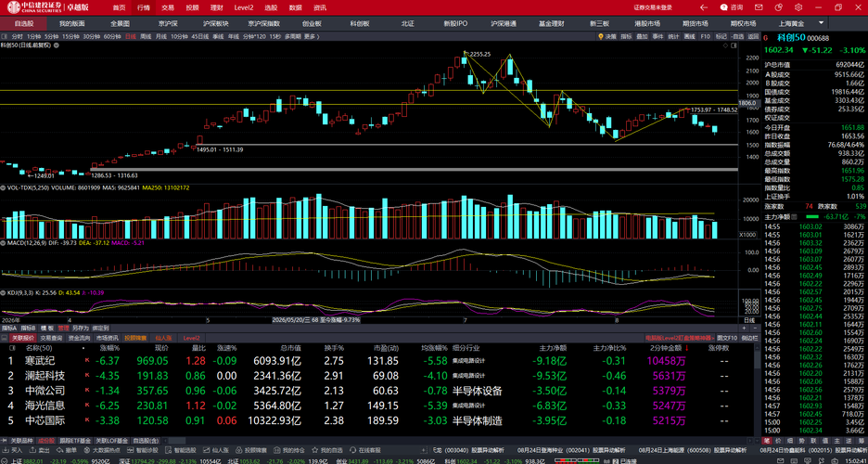Expand the market tabs overflow arrow
868x464 pixels.
tap(822, 23)
